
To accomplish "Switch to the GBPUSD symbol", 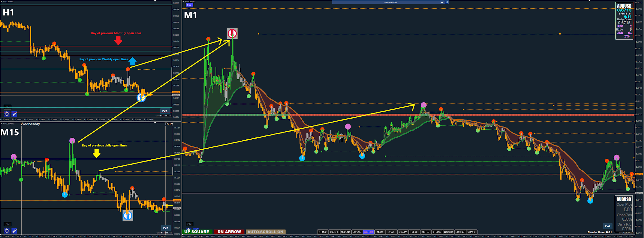I will (x=357, y=232).
